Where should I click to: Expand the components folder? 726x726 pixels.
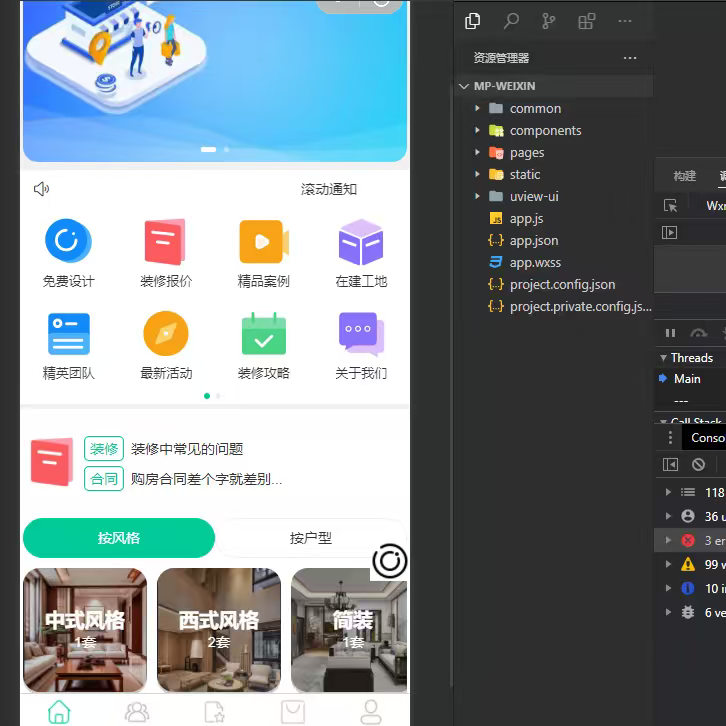pos(477,131)
